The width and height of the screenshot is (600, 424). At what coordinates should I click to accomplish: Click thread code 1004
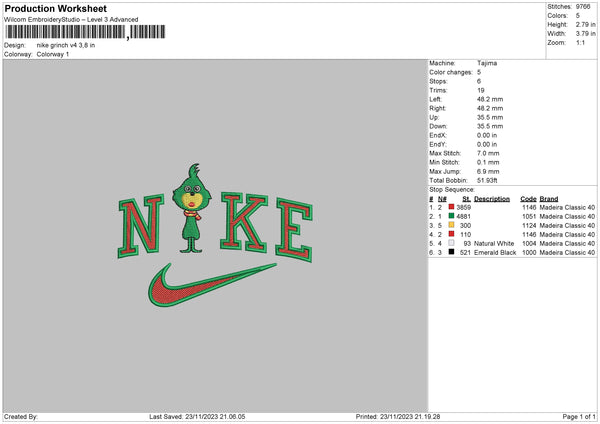click(x=529, y=243)
